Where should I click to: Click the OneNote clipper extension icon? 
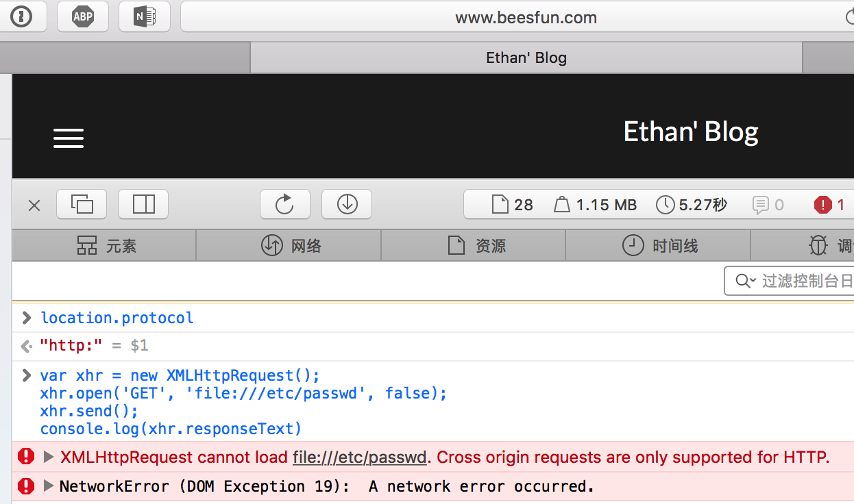(x=145, y=17)
